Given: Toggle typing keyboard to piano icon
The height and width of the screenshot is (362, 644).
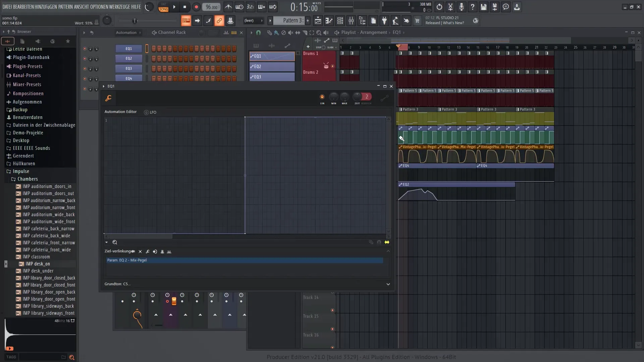Looking at the screenshot, I should coord(186,21).
